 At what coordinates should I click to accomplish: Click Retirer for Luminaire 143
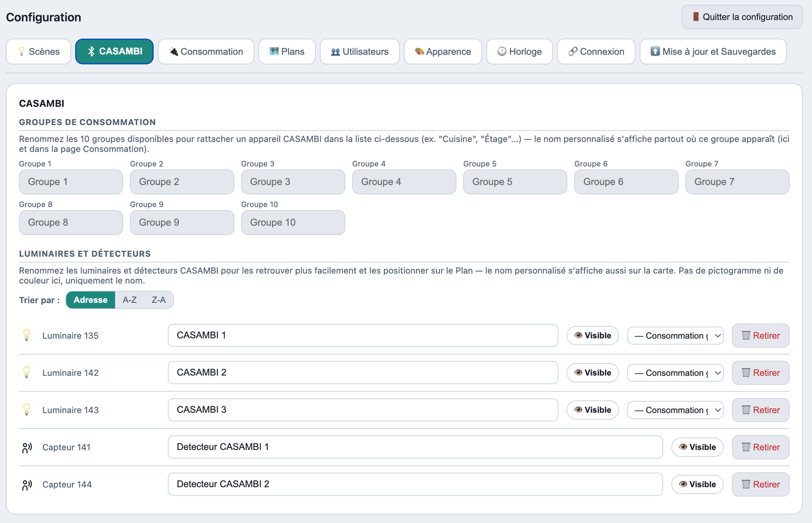point(761,410)
